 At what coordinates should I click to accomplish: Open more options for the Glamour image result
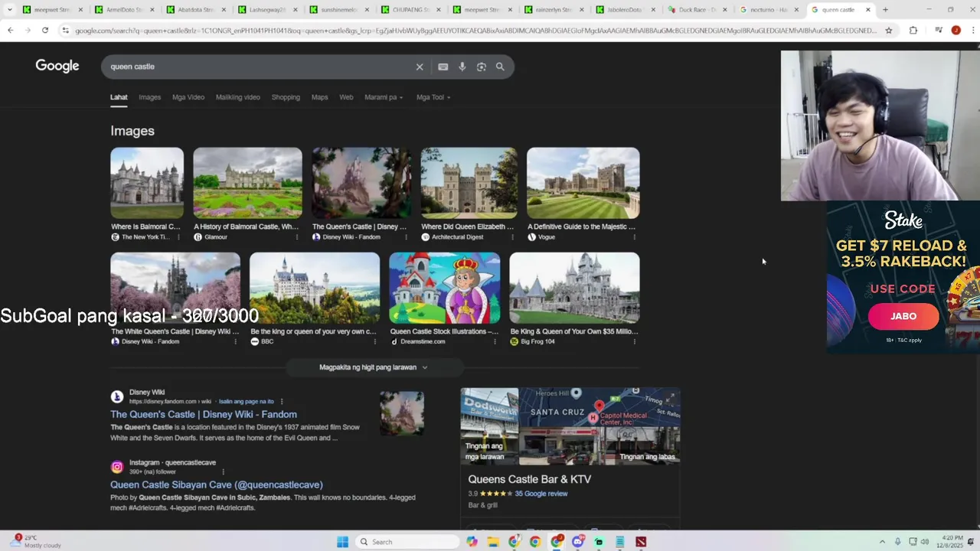pyautogui.click(x=297, y=237)
